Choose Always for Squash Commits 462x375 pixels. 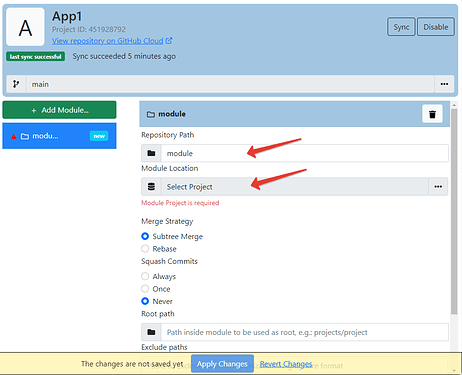(x=145, y=276)
